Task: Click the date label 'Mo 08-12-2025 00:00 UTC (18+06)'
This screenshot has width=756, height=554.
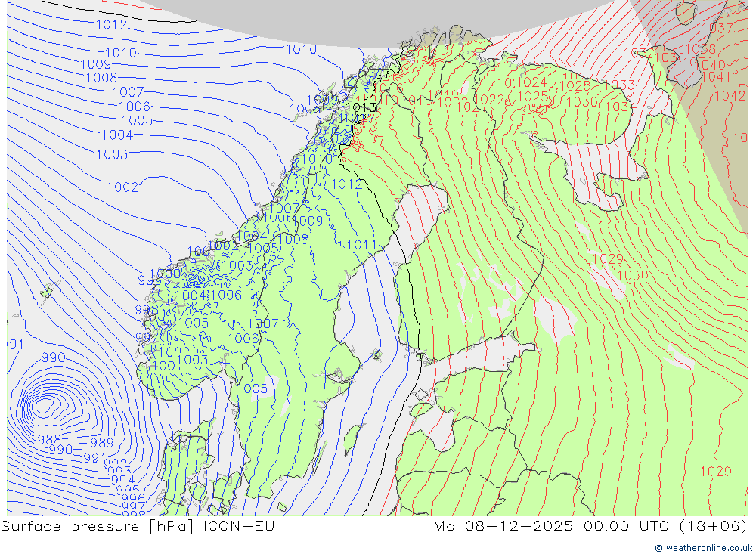Action: click(x=590, y=525)
